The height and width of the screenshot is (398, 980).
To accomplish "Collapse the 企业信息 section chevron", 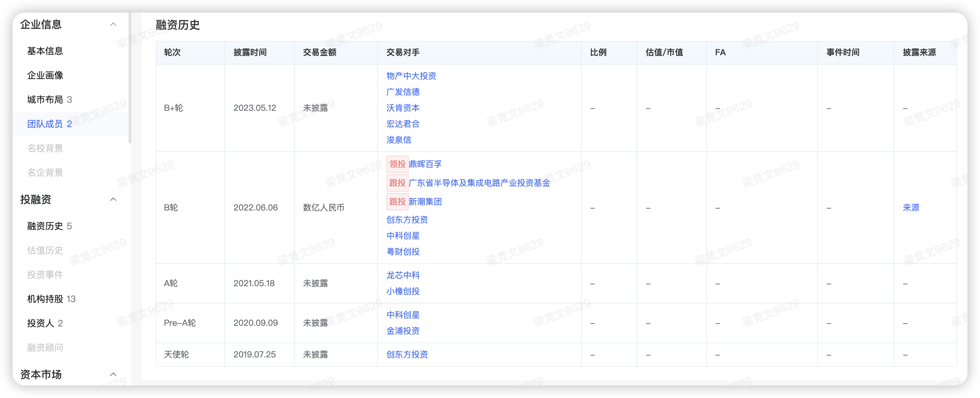I will click(x=113, y=25).
